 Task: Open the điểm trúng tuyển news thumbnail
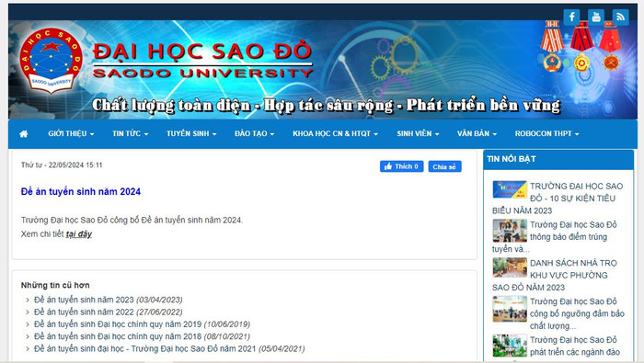[x=510, y=231]
